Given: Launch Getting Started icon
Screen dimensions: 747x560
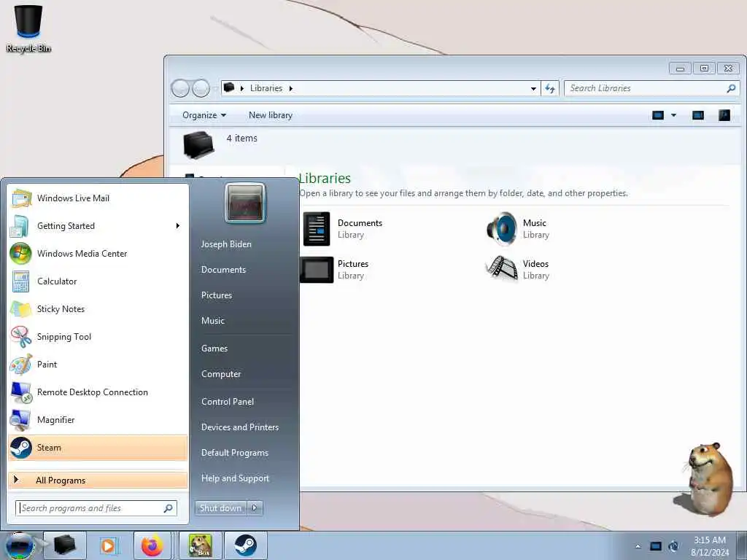Looking at the screenshot, I should click(21, 226).
